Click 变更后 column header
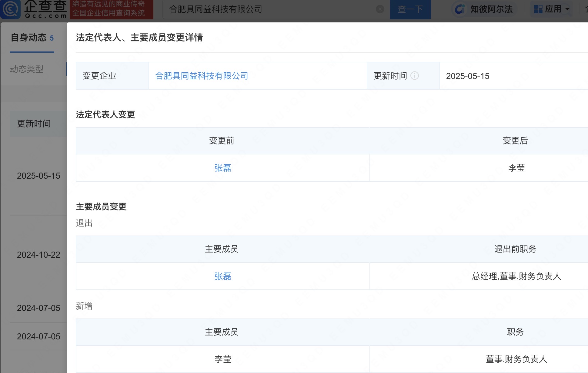 coord(515,140)
